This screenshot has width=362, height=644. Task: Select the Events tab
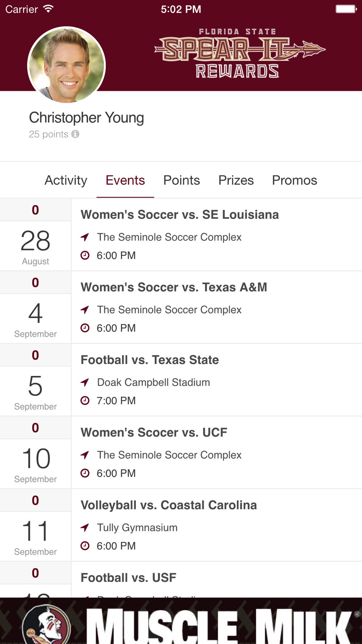pyautogui.click(x=125, y=180)
